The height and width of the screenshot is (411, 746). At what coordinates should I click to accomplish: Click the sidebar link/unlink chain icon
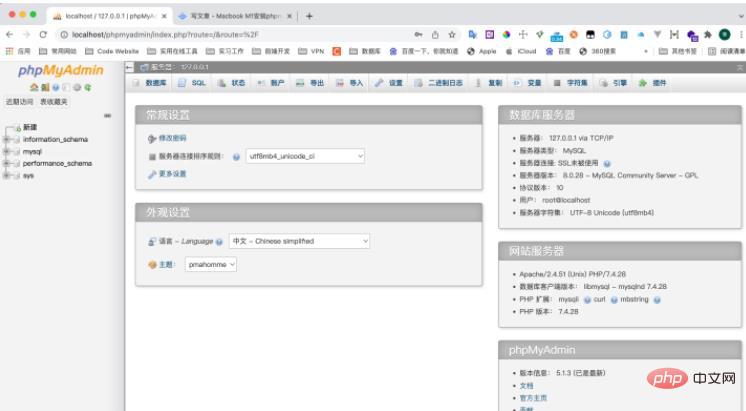coord(108,116)
